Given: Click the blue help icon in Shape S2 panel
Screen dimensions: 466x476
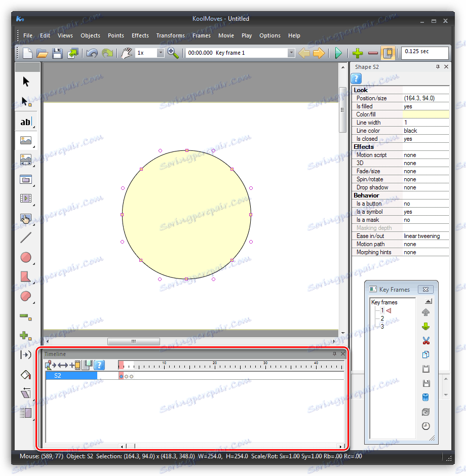Looking at the screenshot, I should tap(356, 78).
